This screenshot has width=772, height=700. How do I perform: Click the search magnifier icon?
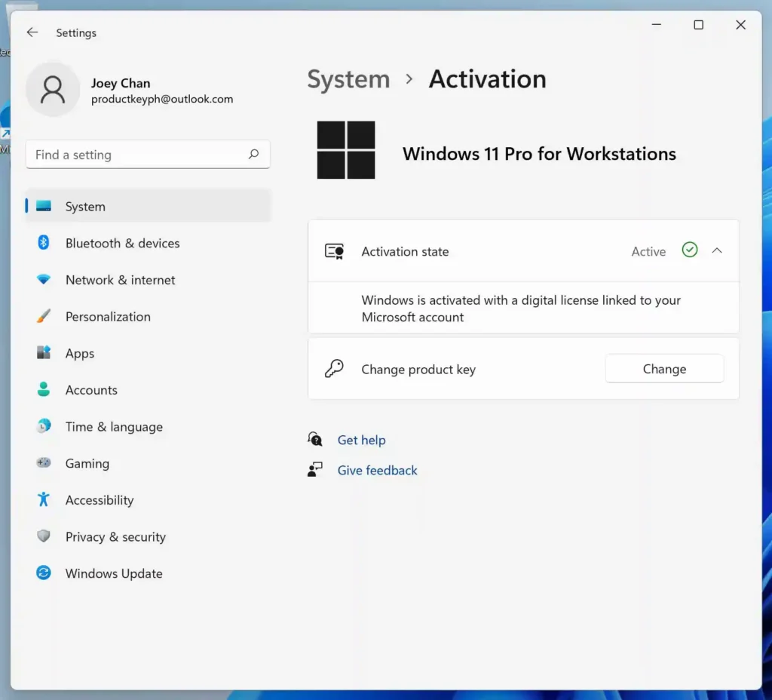[253, 154]
